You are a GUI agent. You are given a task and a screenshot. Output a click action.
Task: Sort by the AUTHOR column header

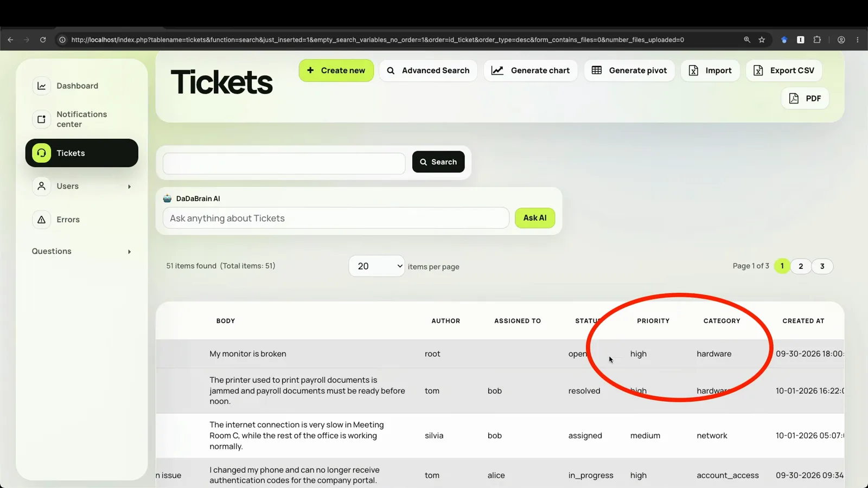[446, 321]
